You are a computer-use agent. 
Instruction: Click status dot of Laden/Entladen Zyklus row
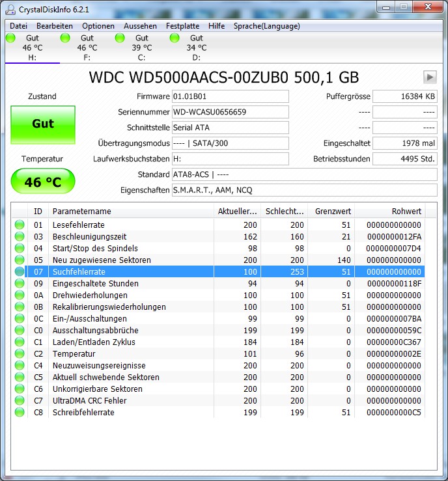20,342
